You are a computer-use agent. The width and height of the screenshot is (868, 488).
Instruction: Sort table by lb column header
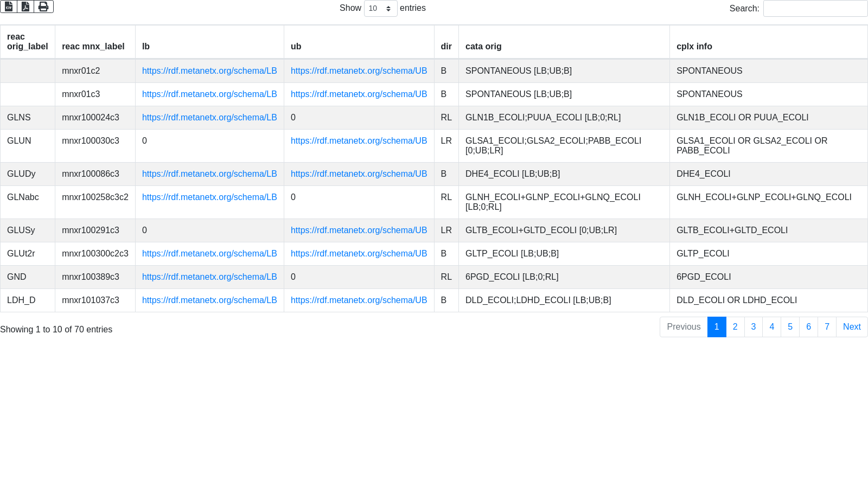[x=146, y=47]
